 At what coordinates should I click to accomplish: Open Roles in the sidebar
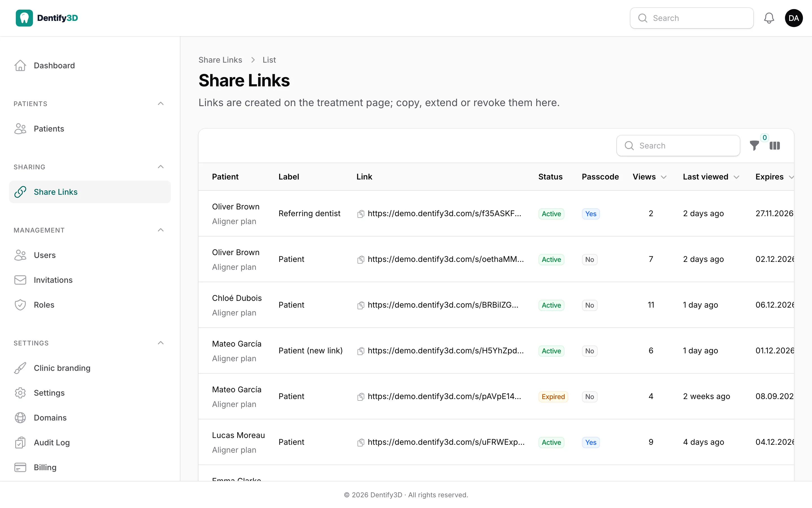(x=90, y=305)
